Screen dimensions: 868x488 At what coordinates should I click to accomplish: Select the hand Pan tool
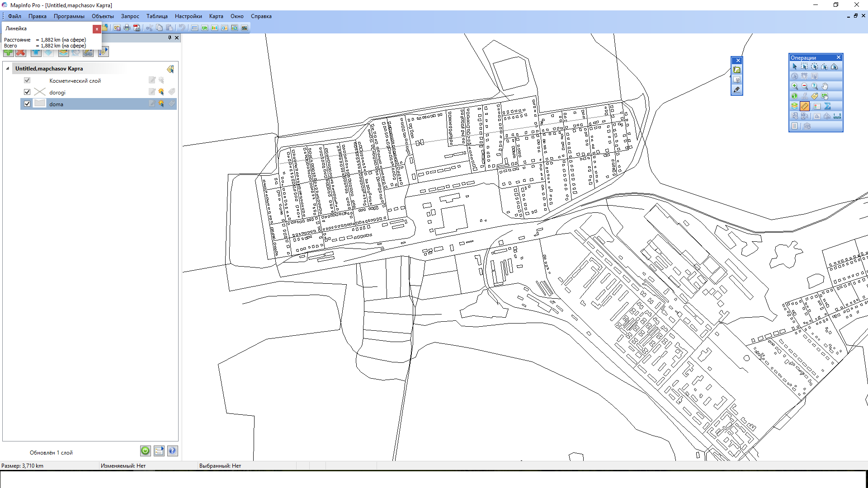point(825,86)
